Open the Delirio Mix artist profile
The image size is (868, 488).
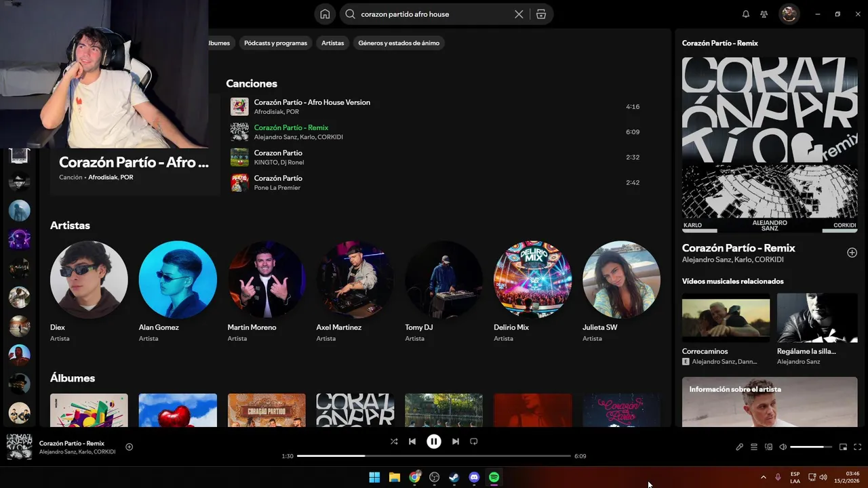(533, 280)
